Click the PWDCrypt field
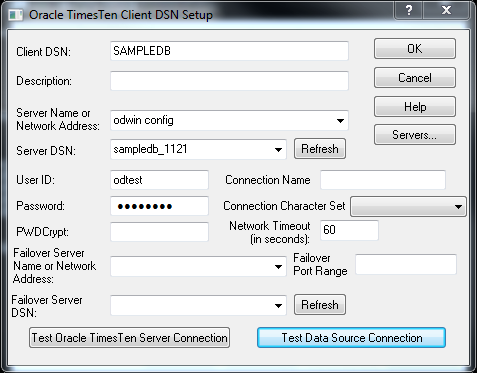The image size is (477, 373). tap(159, 232)
